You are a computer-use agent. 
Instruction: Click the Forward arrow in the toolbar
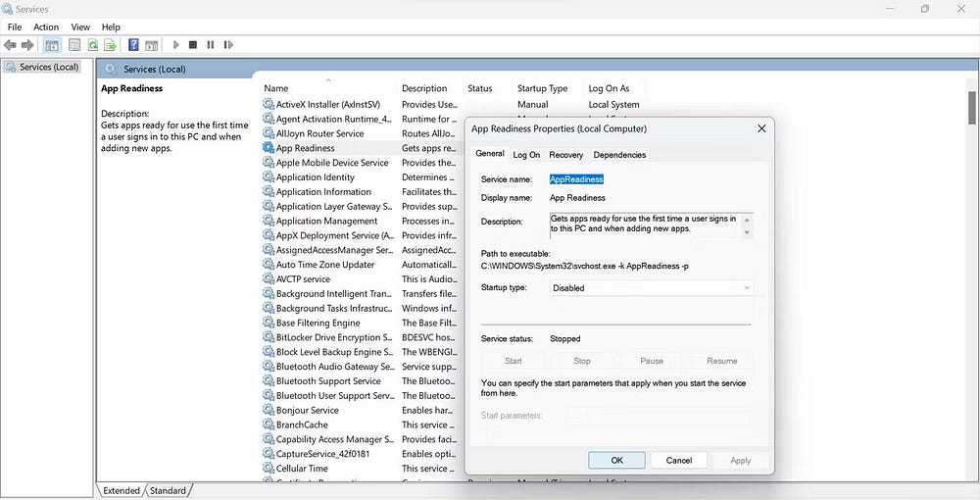[27, 45]
